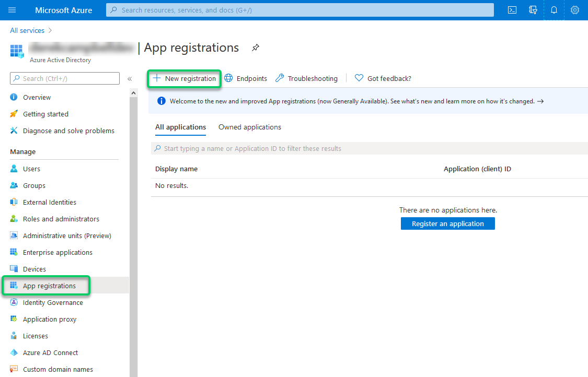Open portal settings gear
Viewport: 588px width, 377px height.
pos(575,10)
